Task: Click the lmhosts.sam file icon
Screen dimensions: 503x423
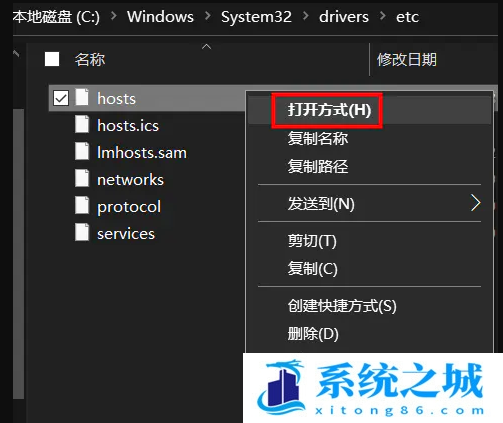Action: (x=82, y=151)
